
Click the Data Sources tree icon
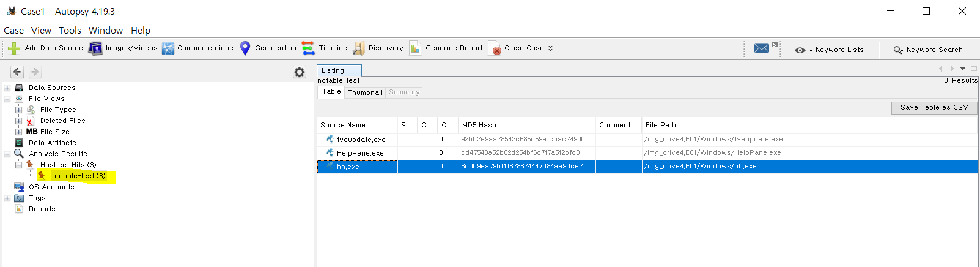(x=19, y=88)
